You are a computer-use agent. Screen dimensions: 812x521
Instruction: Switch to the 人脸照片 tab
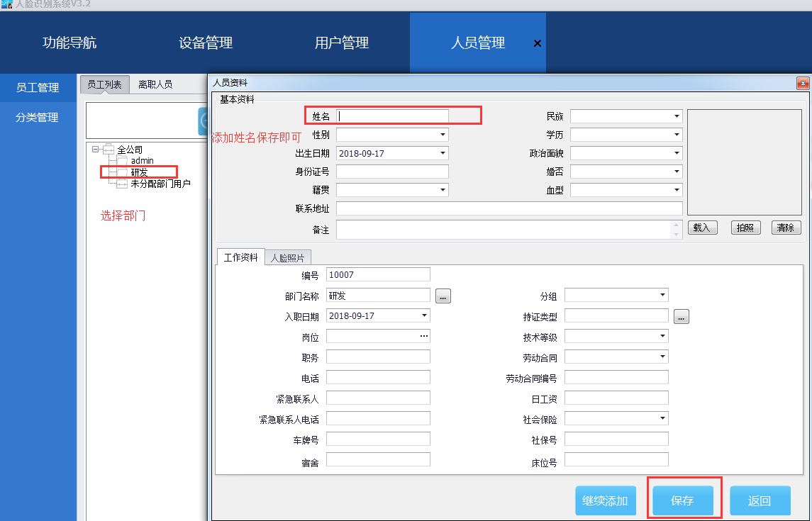tap(288, 257)
